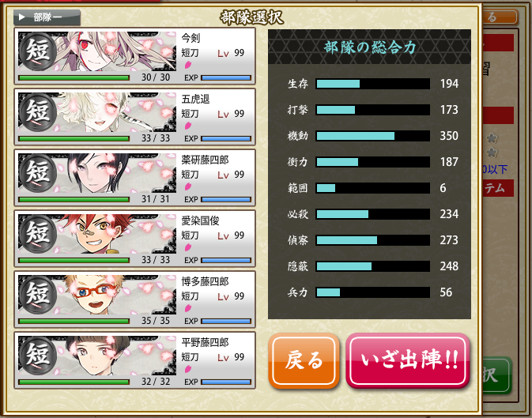Click the 短 badge on 五虎退's card
Image resolution: width=532 pixels, height=418 pixels.
(37, 112)
